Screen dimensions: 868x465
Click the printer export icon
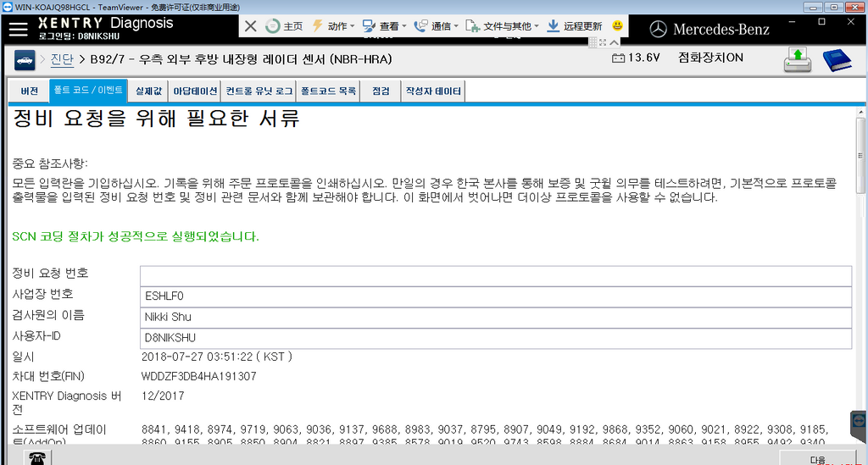point(798,59)
